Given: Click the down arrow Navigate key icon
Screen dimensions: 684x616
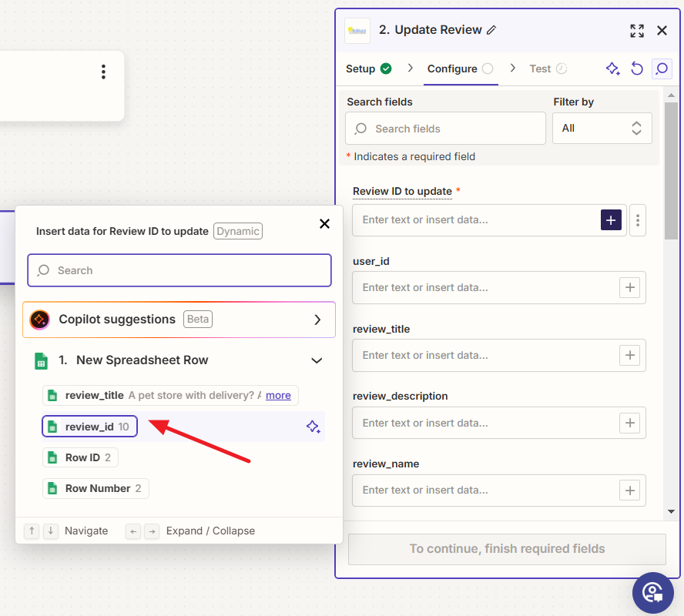Looking at the screenshot, I should pyautogui.click(x=51, y=531).
